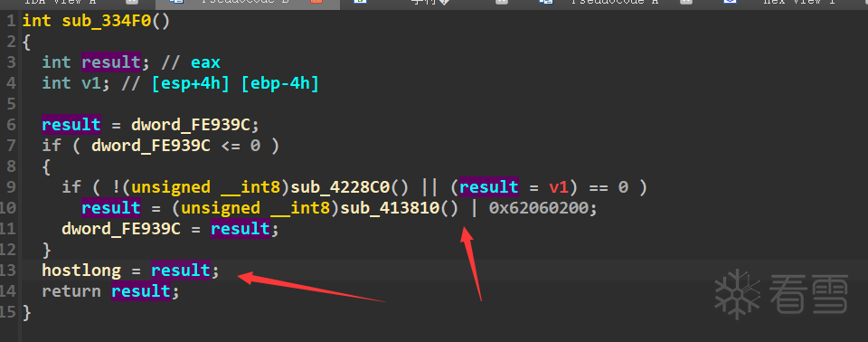This screenshot has width=868, height=342.
Task: Click line number 13 in the gutter
Action: click(8, 271)
